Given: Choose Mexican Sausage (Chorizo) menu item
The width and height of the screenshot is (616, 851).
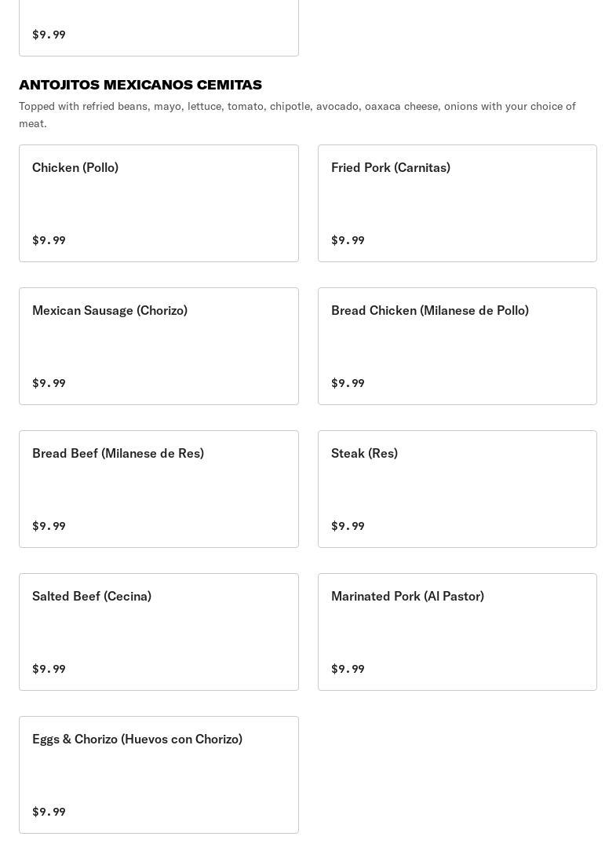Looking at the screenshot, I should click(159, 345).
